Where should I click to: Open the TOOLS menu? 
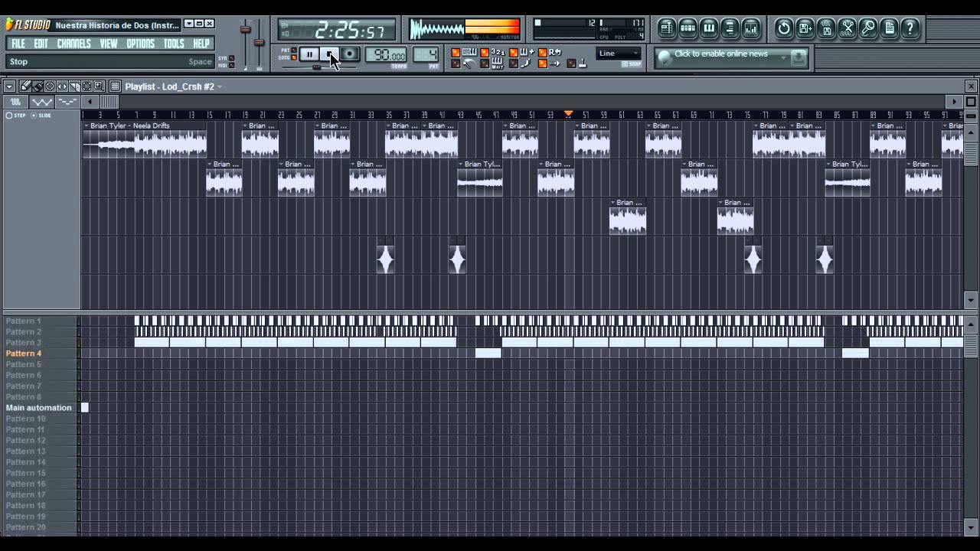(174, 44)
